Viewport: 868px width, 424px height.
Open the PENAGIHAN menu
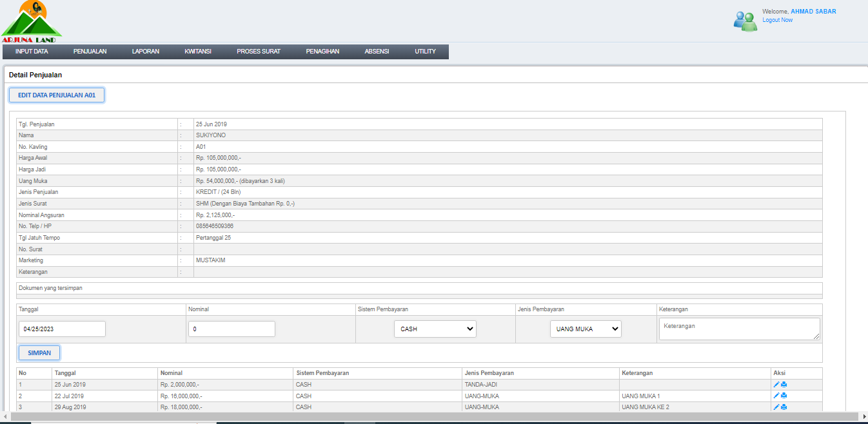(x=322, y=52)
